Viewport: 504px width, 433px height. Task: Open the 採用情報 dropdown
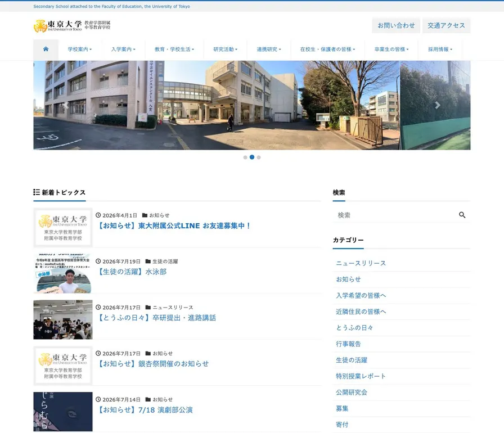click(x=440, y=49)
